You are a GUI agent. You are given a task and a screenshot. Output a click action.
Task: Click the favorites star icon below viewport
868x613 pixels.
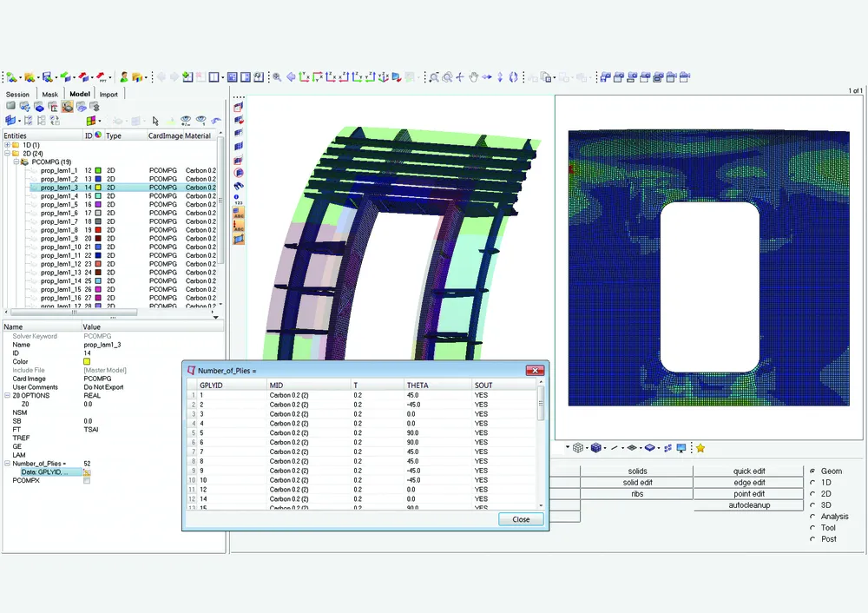coord(700,448)
